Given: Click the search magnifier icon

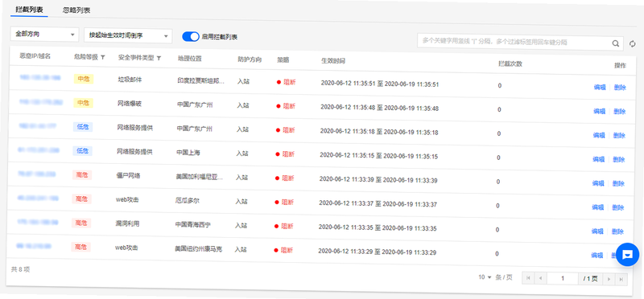Looking at the screenshot, I should (x=615, y=43).
